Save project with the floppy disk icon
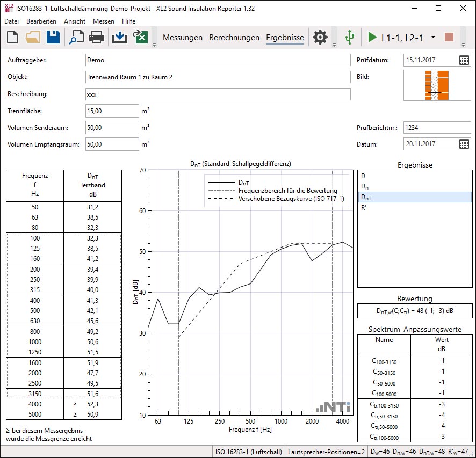The image size is (476, 458). tap(53, 38)
